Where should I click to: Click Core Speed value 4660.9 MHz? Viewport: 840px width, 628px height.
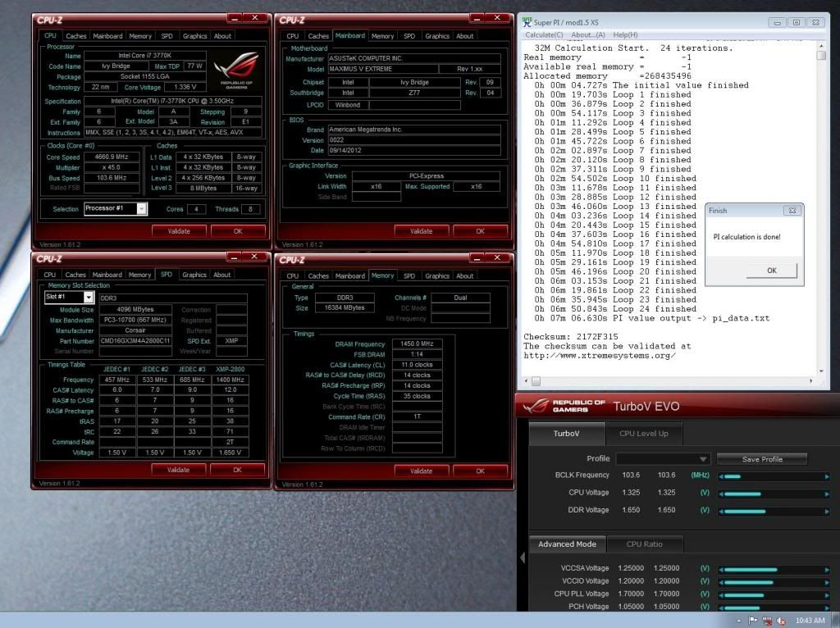click(112, 157)
